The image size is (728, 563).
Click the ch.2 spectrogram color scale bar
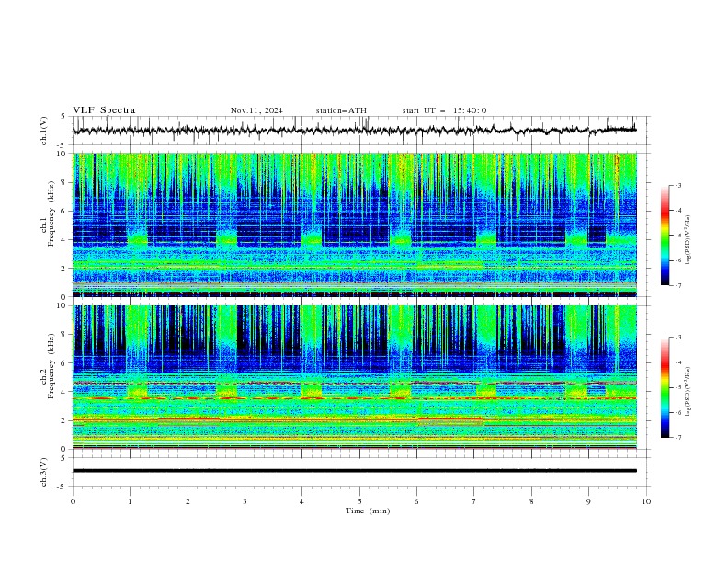pos(665,387)
